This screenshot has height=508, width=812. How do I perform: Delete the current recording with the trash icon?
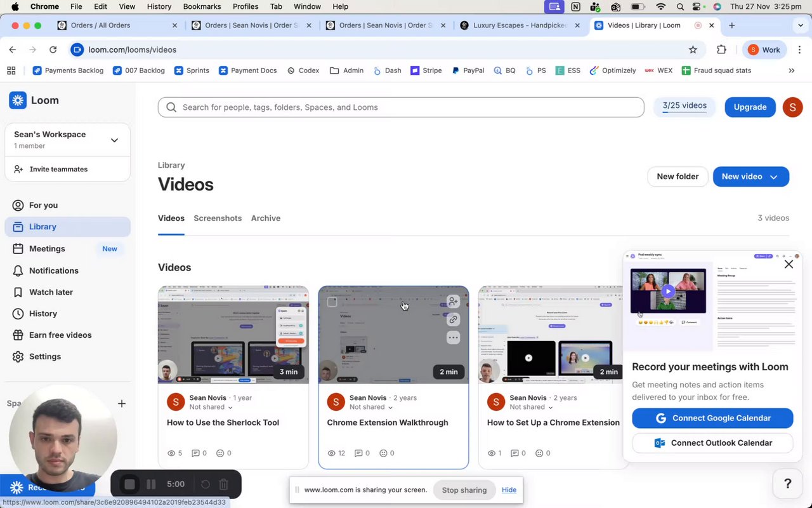pos(223,485)
